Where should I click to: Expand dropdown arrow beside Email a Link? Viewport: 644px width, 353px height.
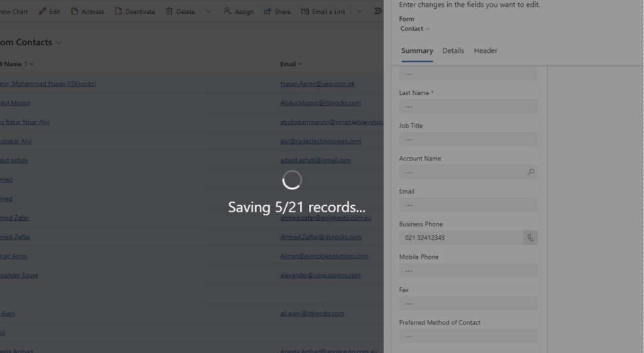pos(359,11)
